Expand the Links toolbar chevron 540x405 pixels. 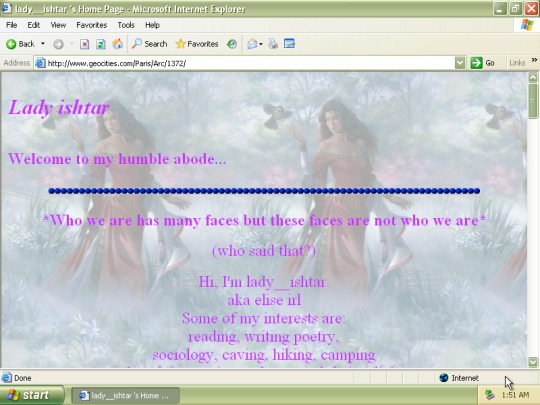(x=534, y=60)
